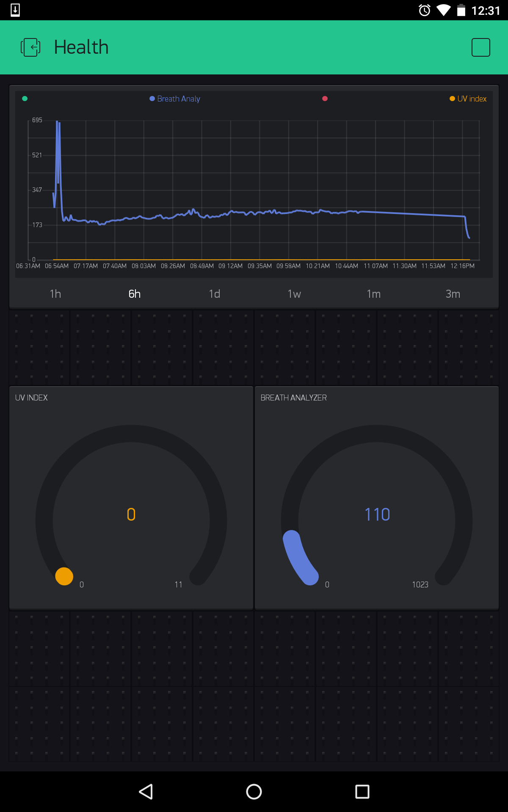Select the 1h time range tab
Viewport: 508px width, 812px height.
[55, 294]
